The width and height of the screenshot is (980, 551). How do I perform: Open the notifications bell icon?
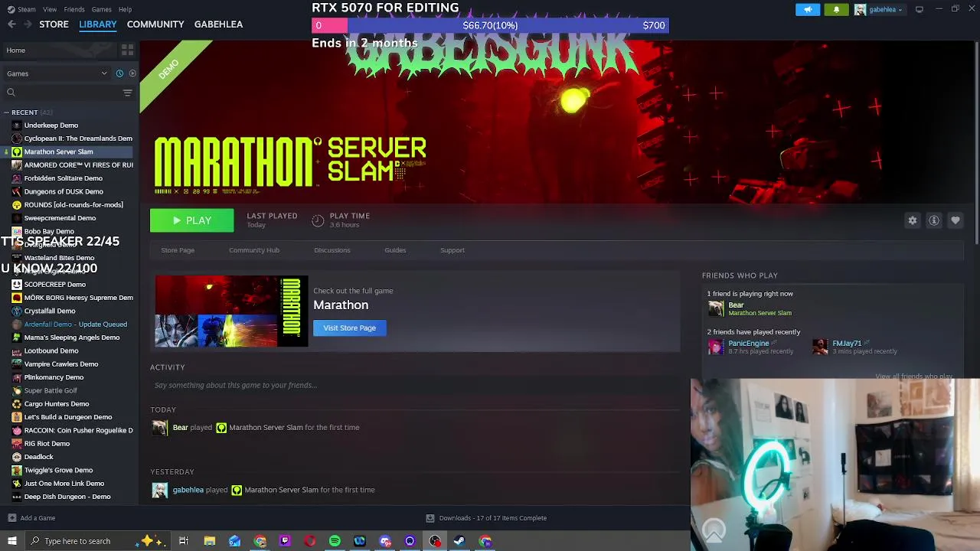[836, 9]
